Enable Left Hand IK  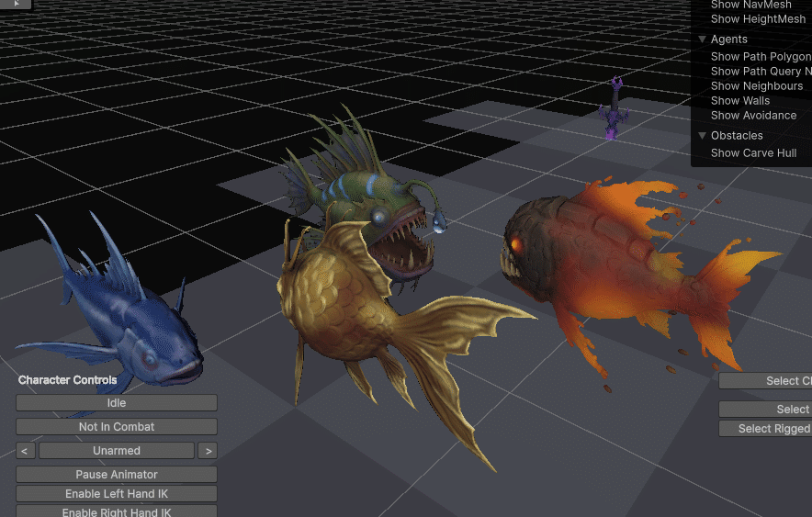coord(117,494)
